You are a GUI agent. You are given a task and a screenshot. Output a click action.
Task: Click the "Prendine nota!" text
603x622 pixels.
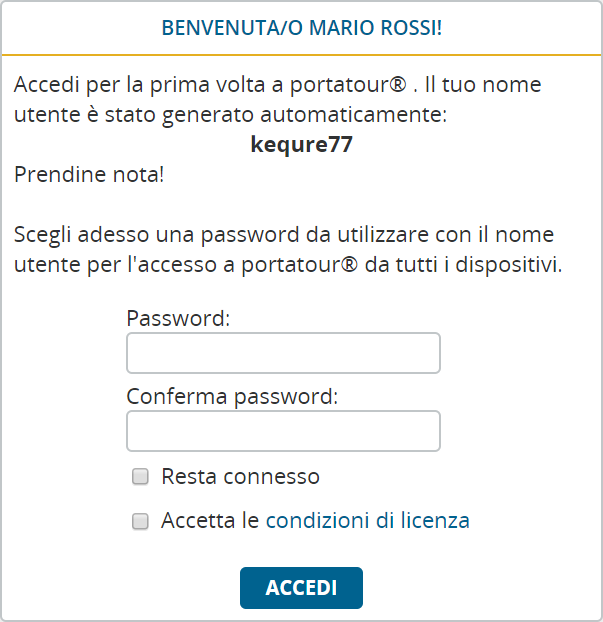(x=89, y=175)
